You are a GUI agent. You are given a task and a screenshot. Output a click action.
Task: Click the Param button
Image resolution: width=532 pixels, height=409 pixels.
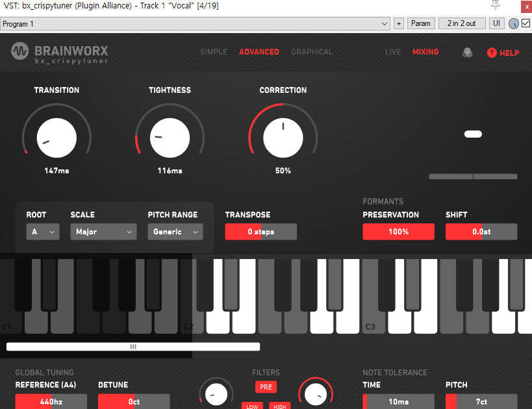tap(421, 23)
